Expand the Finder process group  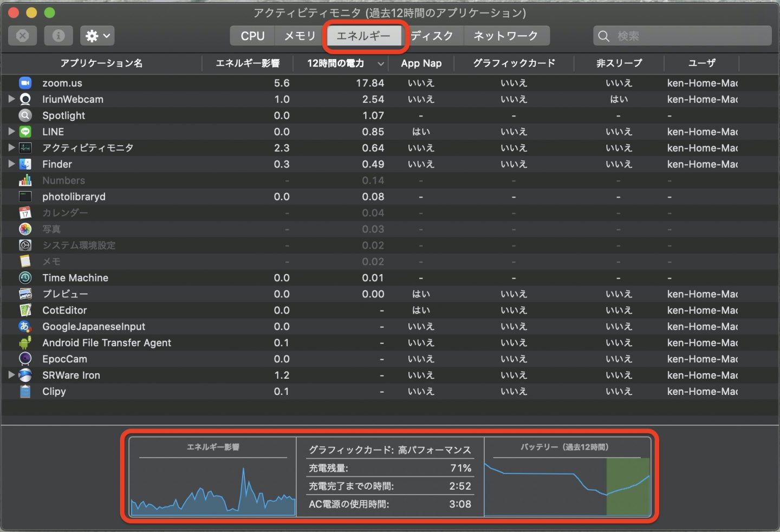tap(11, 164)
